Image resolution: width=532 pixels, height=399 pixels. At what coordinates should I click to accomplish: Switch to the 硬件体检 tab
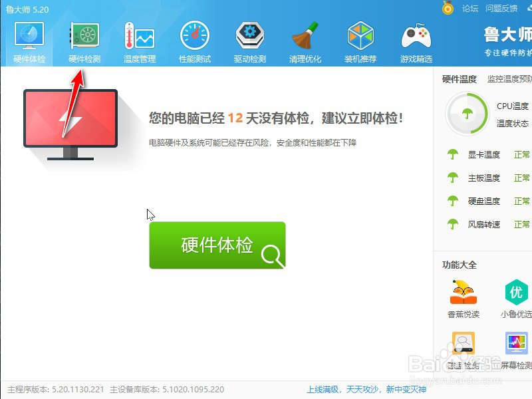pyautogui.click(x=28, y=41)
